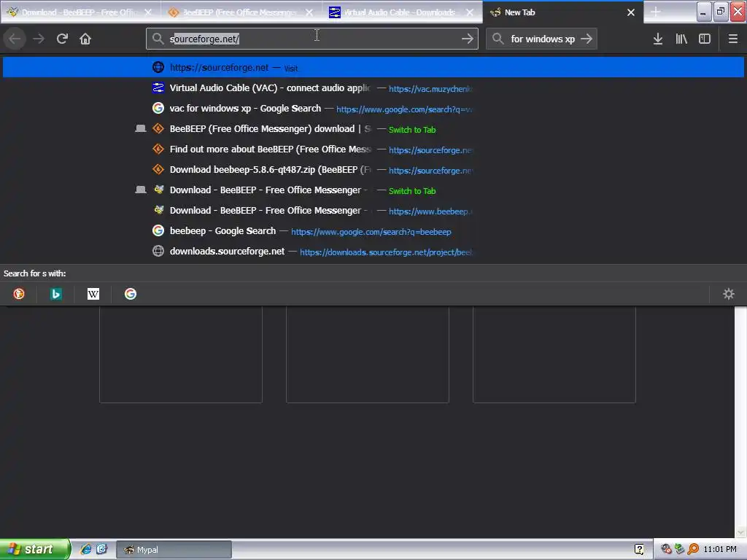Open the Library bookmarks menu
The height and width of the screenshot is (560, 747).
tap(681, 39)
